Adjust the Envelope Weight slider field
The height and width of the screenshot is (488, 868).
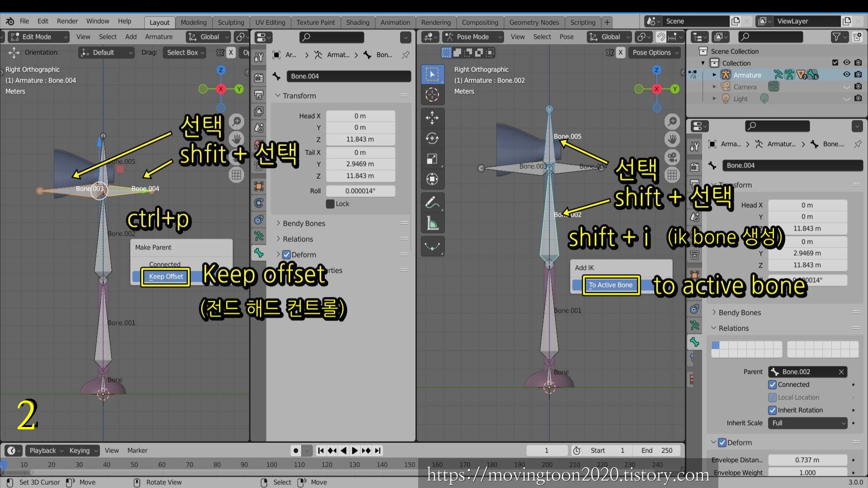tap(807, 473)
